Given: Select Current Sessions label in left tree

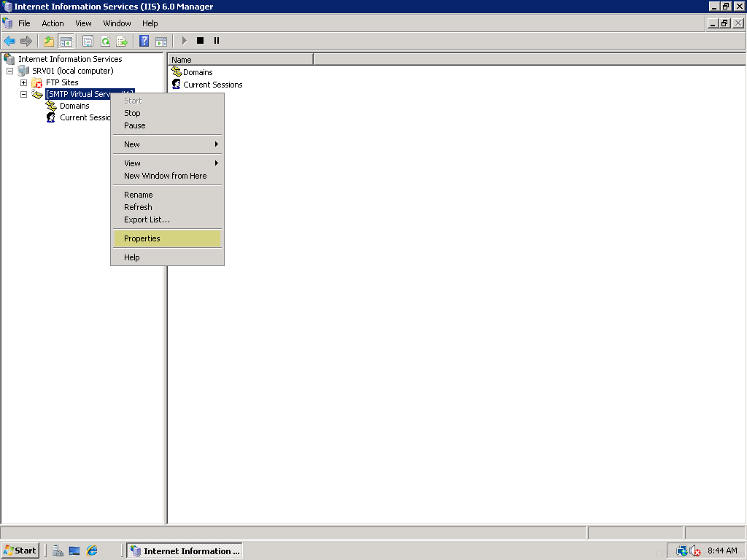Looking at the screenshot, I should [85, 117].
